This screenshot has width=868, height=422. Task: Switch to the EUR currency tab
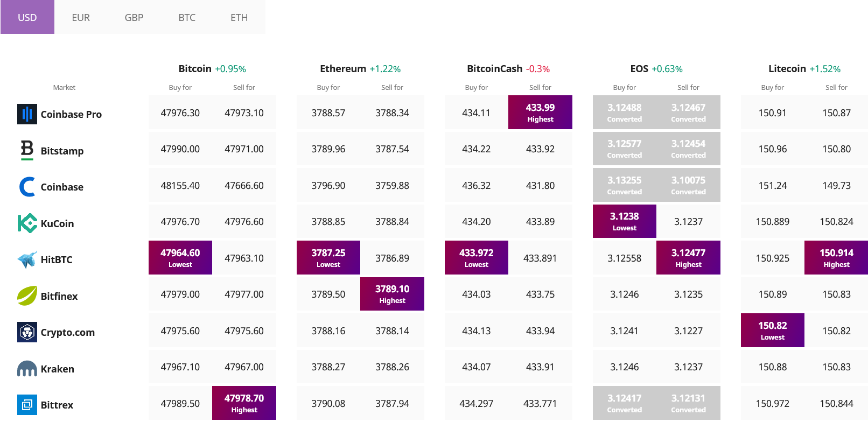point(81,17)
